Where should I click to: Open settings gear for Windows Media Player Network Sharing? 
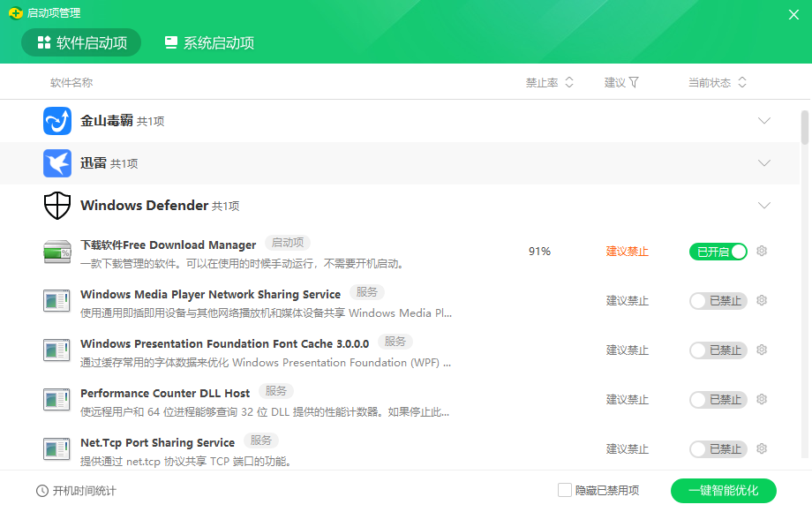click(761, 300)
